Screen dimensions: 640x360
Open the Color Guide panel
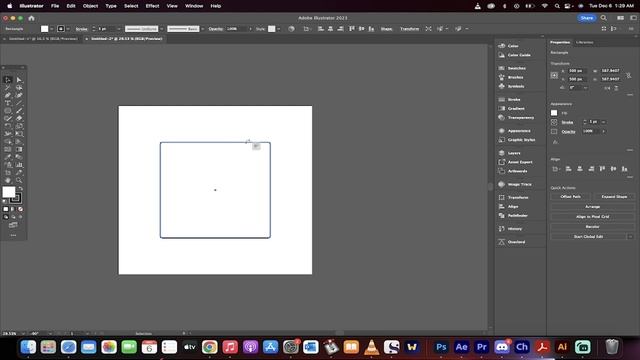519,55
